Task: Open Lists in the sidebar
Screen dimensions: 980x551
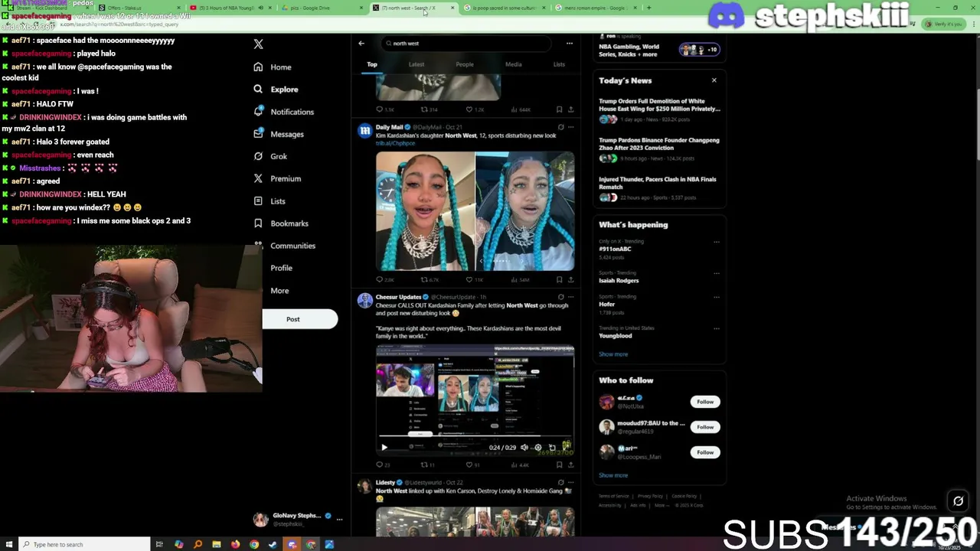Action: pyautogui.click(x=269, y=201)
